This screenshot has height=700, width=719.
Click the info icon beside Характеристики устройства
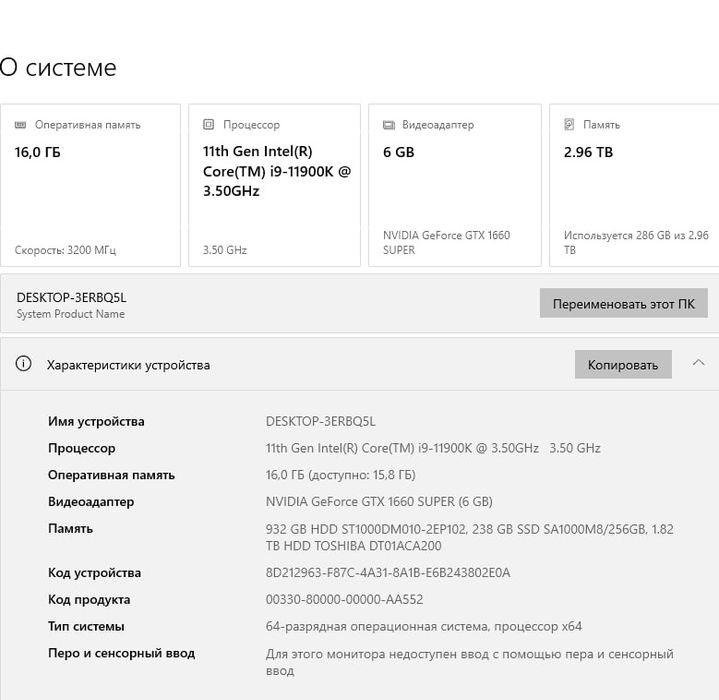pos(23,364)
